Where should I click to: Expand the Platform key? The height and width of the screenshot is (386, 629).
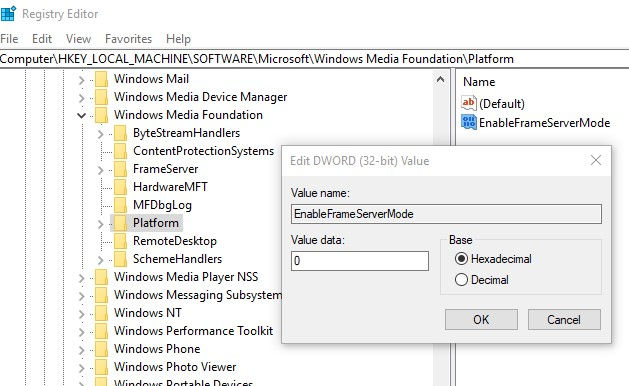click(x=101, y=224)
